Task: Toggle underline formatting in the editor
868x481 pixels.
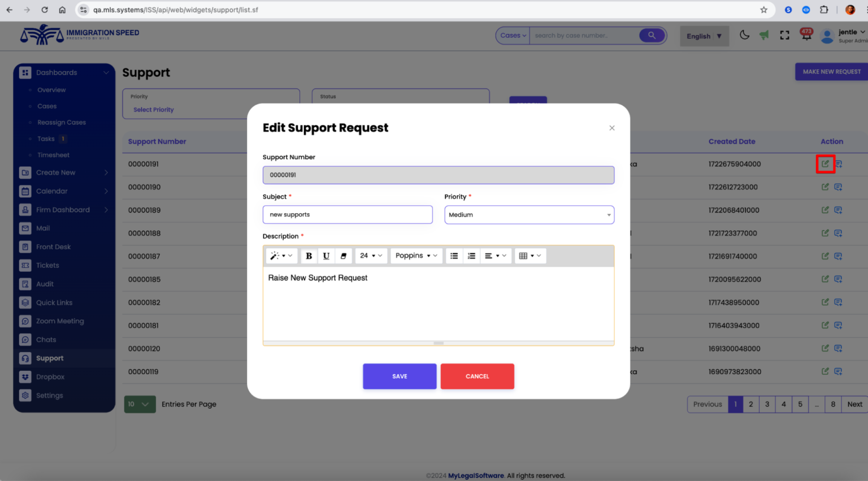Action: pyautogui.click(x=326, y=255)
